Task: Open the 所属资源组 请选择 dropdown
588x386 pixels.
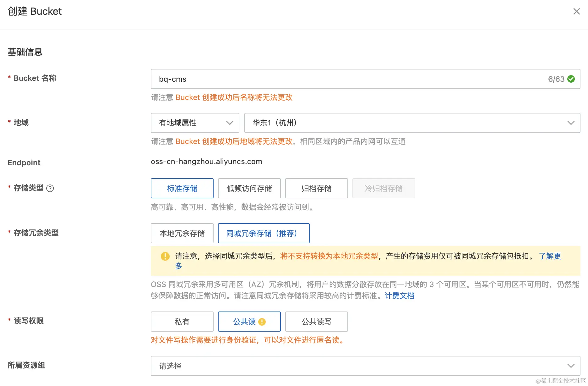Action: pos(365,366)
